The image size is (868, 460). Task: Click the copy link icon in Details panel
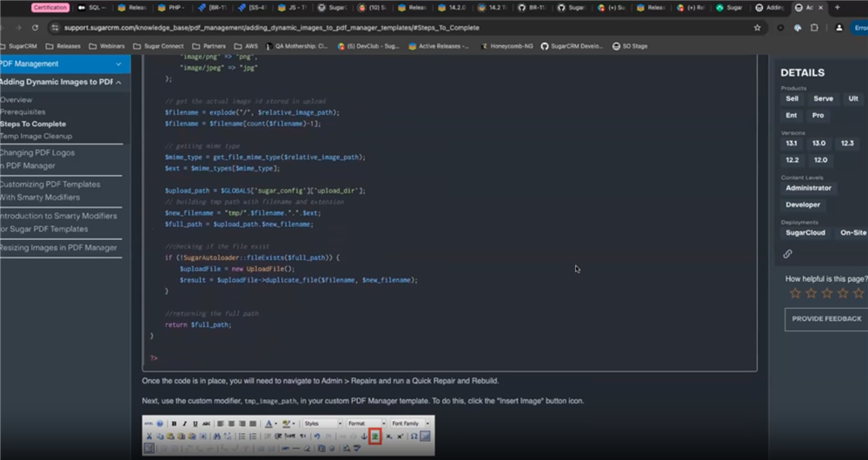[x=787, y=254]
